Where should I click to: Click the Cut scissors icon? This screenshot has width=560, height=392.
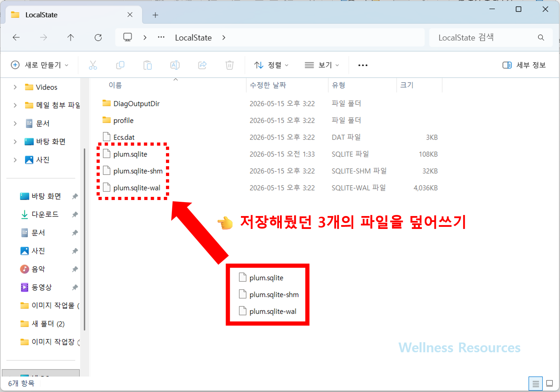click(93, 65)
